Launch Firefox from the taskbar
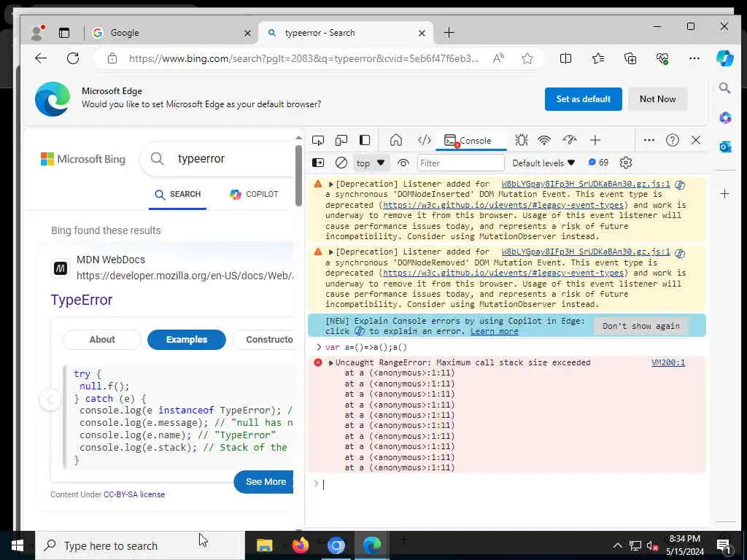 [x=300, y=545]
